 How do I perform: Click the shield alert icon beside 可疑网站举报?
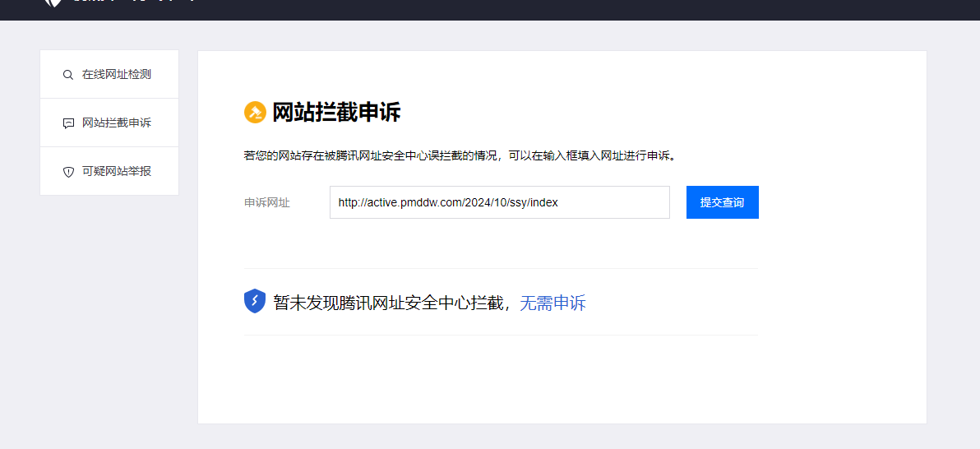[69, 172]
